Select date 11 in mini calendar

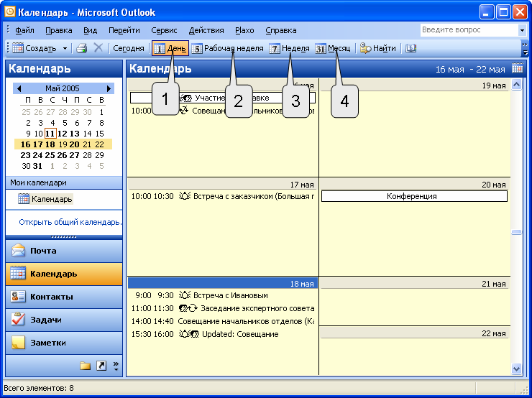coord(50,134)
